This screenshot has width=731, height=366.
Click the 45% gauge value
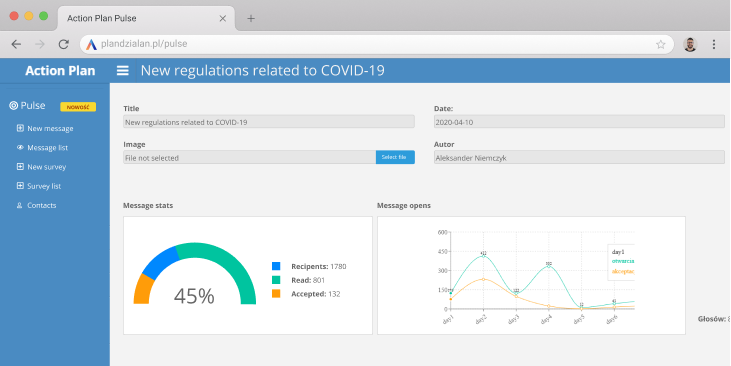(194, 296)
